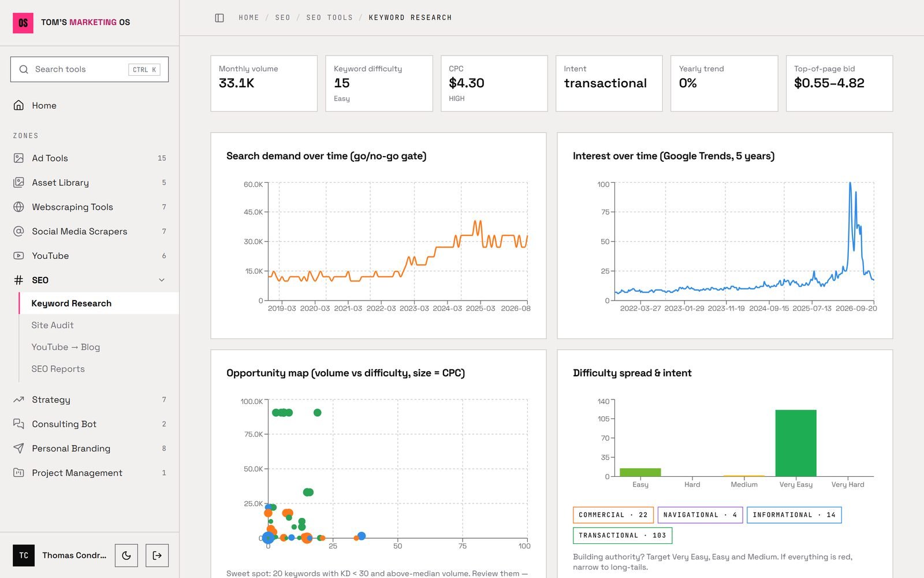Click the Strategy trending arrow icon
The height and width of the screenshot is (578, 924).
click(18, 399)
